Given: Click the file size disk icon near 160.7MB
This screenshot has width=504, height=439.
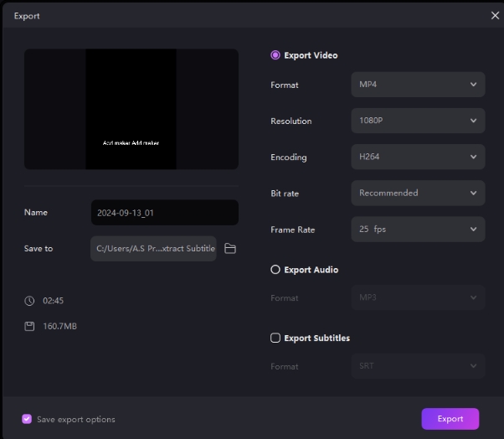Looking at the screenshot, I should pyautogui.click(x=29, y=326).
